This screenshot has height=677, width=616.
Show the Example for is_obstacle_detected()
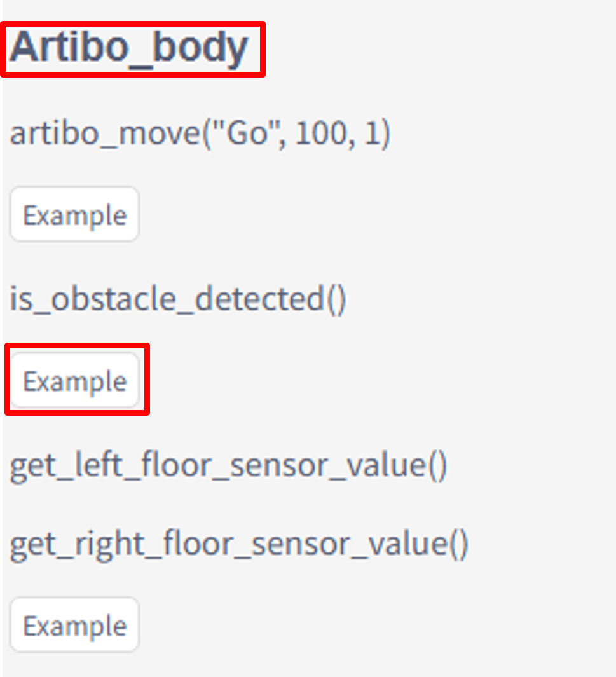75,381
